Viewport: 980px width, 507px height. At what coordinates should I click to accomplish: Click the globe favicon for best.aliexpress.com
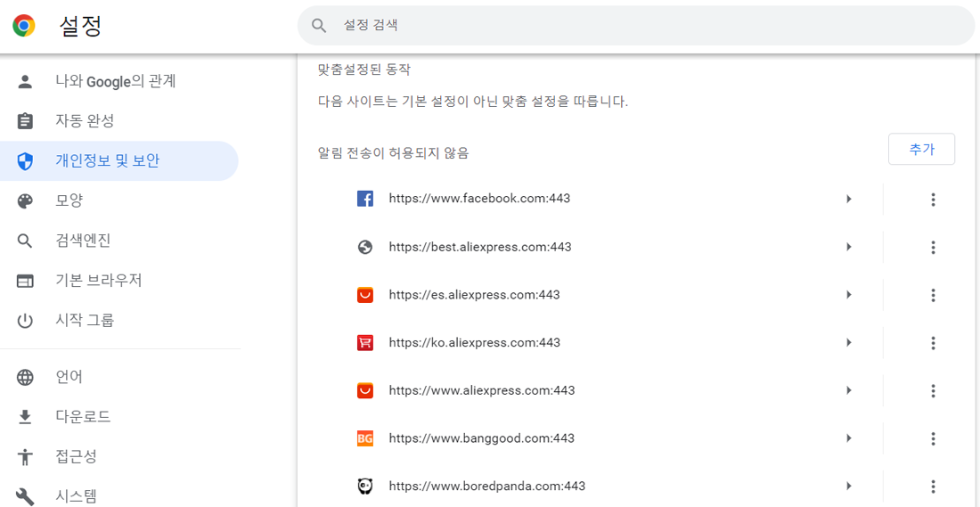point(365,248)
